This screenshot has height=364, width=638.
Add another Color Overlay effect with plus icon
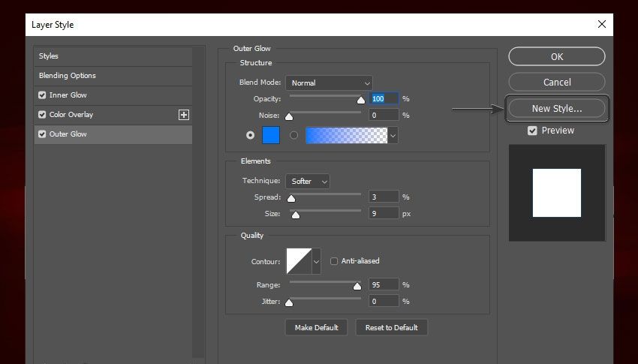click(184, 115)
